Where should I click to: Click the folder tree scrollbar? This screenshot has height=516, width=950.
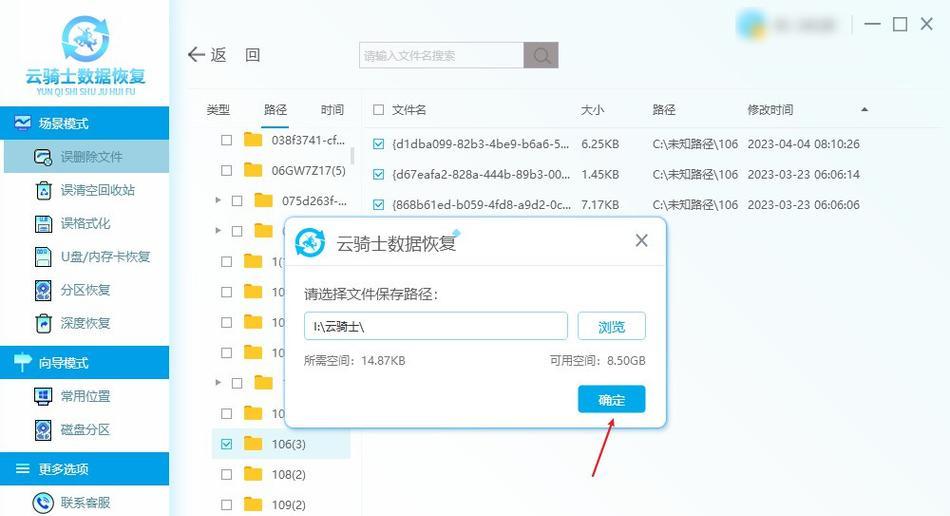coord(352,156)
